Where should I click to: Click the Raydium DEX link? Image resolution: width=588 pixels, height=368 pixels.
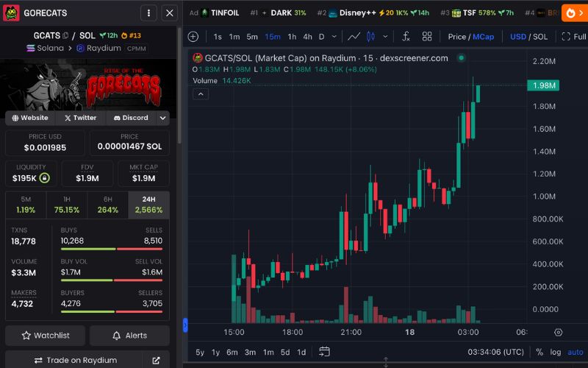(x=98, y=49)
